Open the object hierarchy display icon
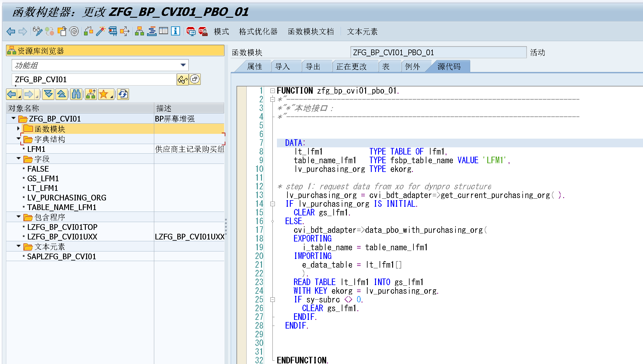Image resolution: width=643 pixels, height=364 pixels. [x=139, y=31]
